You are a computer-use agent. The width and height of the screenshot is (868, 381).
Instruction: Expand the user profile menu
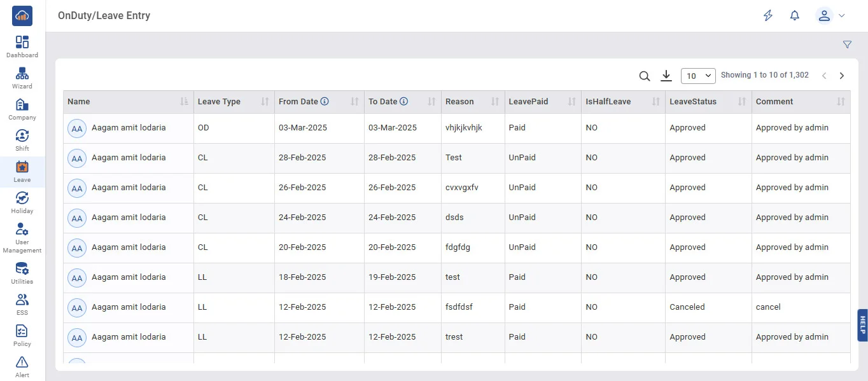pos(830,16)
